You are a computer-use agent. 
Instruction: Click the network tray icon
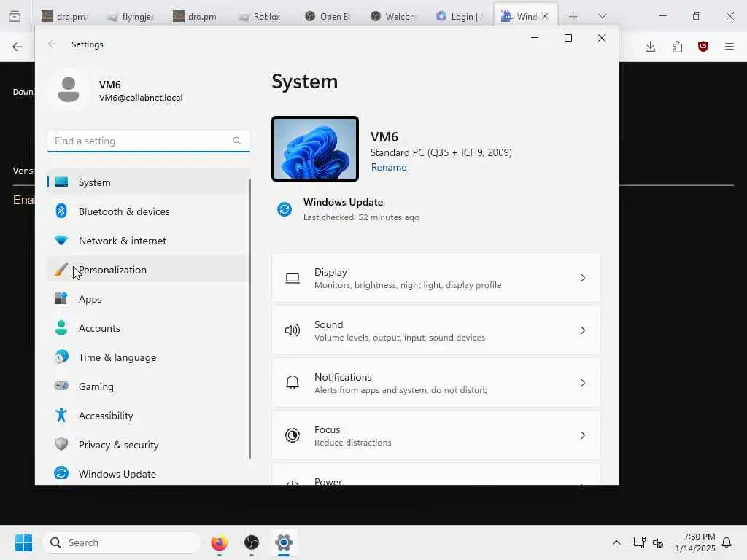click(639, 542)
